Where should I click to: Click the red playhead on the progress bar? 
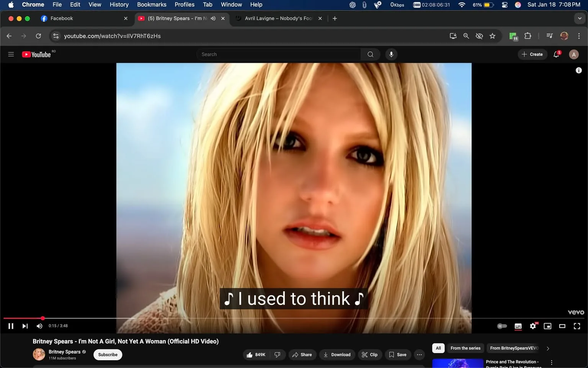point(42,318)
